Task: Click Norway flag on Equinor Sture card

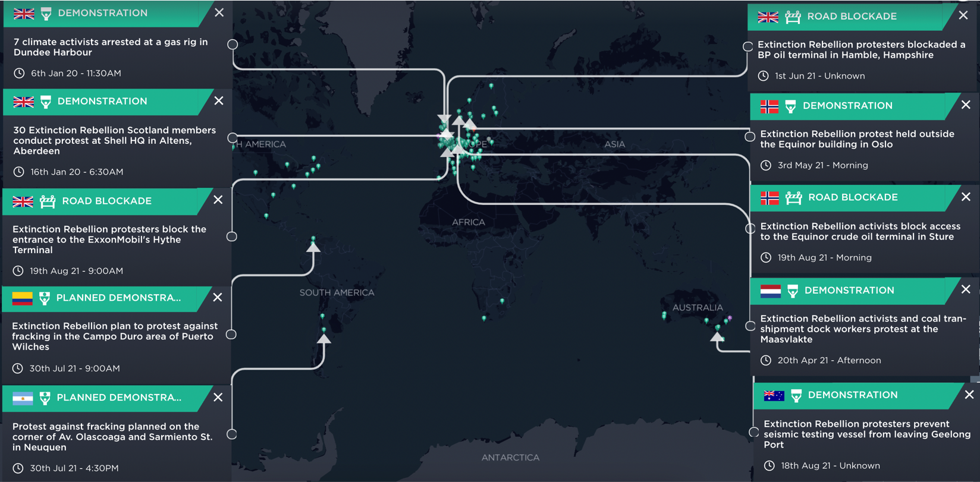Action: pyautogui.click(x=769, y=198)
